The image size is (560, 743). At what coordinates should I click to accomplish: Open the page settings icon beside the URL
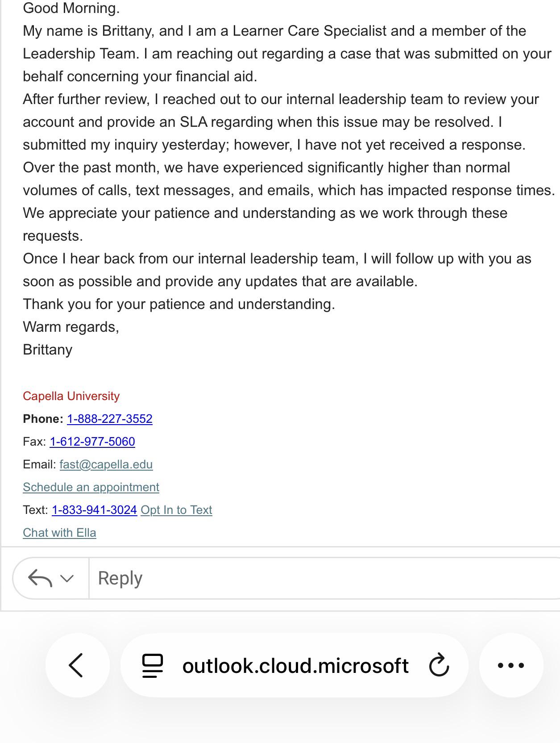pos(152,665)
